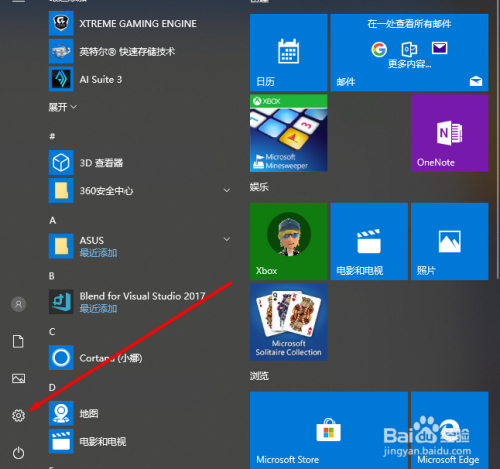Expand the ASUS folder chevron

click(x=227, y=239)
